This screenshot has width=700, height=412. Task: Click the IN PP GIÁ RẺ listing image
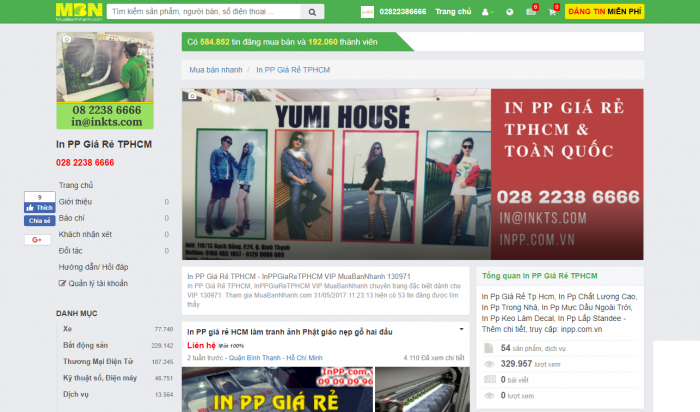pos(277,390)
